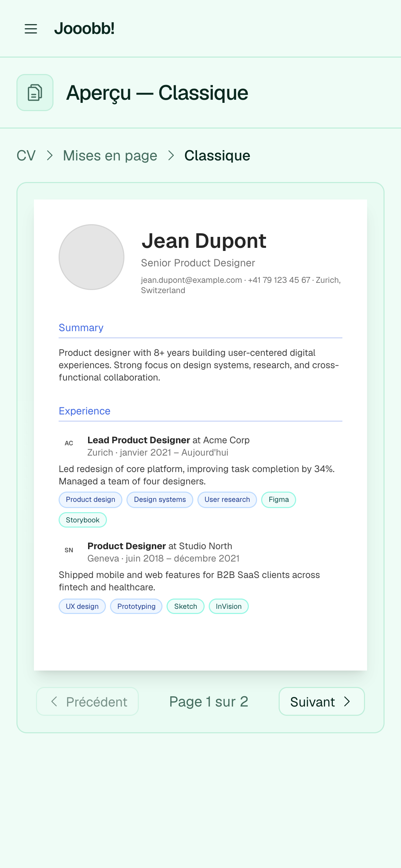
Task: Click the Figma tool tag
Action: pyautogui.click(x=279, y=500)
